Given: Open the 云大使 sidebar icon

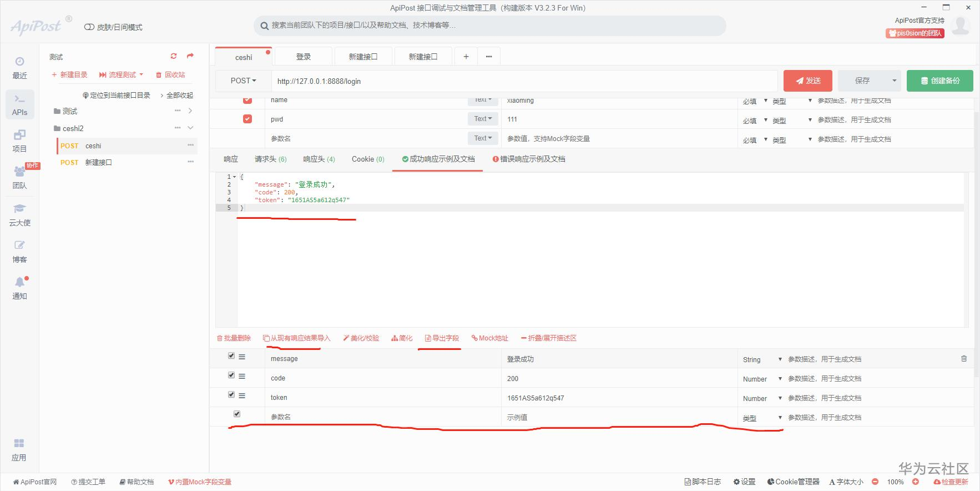Looking at the screenshot, I should (19, 215).
